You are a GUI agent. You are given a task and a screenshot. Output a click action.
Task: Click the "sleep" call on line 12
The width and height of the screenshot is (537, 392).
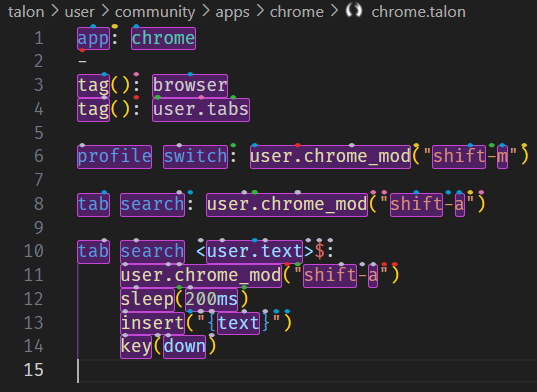point(147,300)
